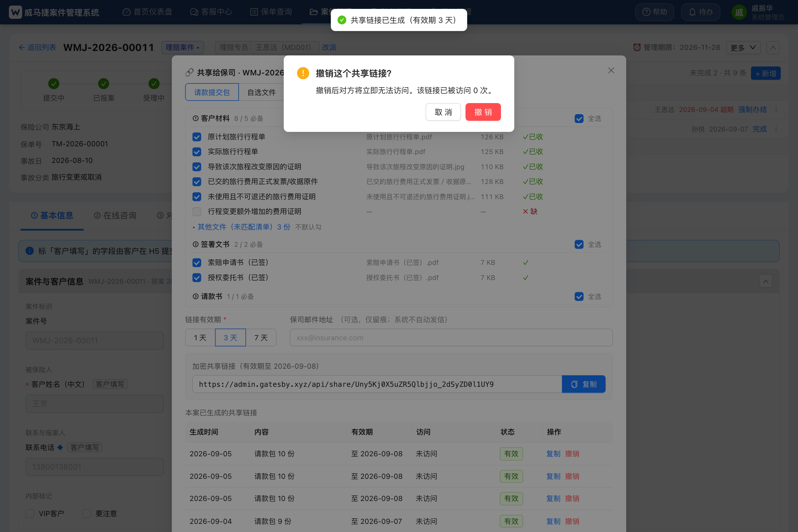
Task: Switch to 自选文件 tab
Action: (261, 92)
